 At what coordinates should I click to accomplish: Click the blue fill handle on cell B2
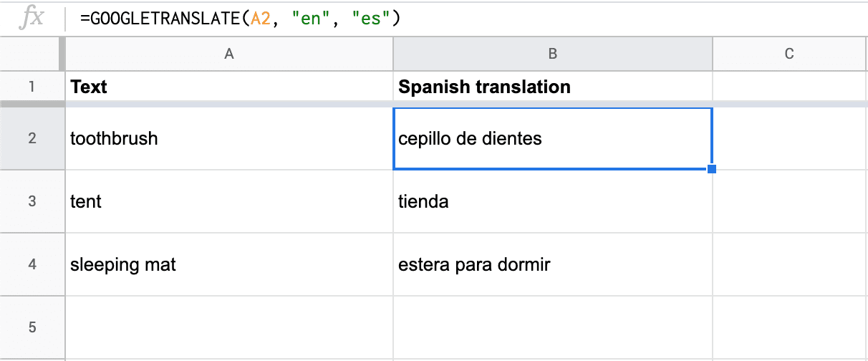click(711, 169)
